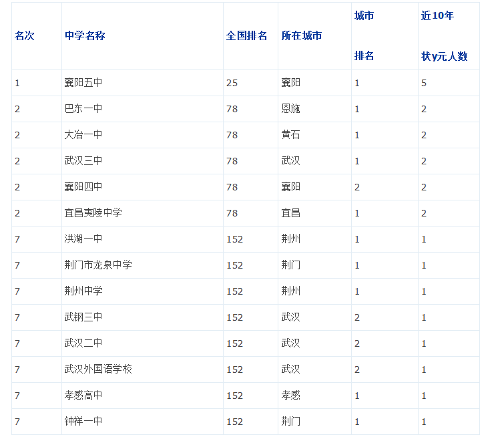Click the city cell 孝感
This screenshot has height=443, width=504.
pyautogui.click(x=290, y=396)
